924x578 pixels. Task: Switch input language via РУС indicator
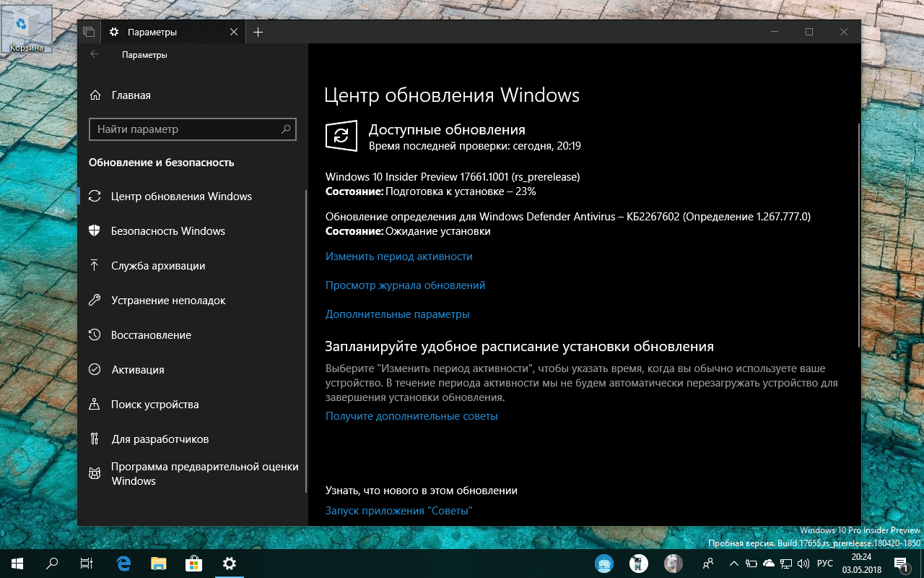tap(824, 564)
